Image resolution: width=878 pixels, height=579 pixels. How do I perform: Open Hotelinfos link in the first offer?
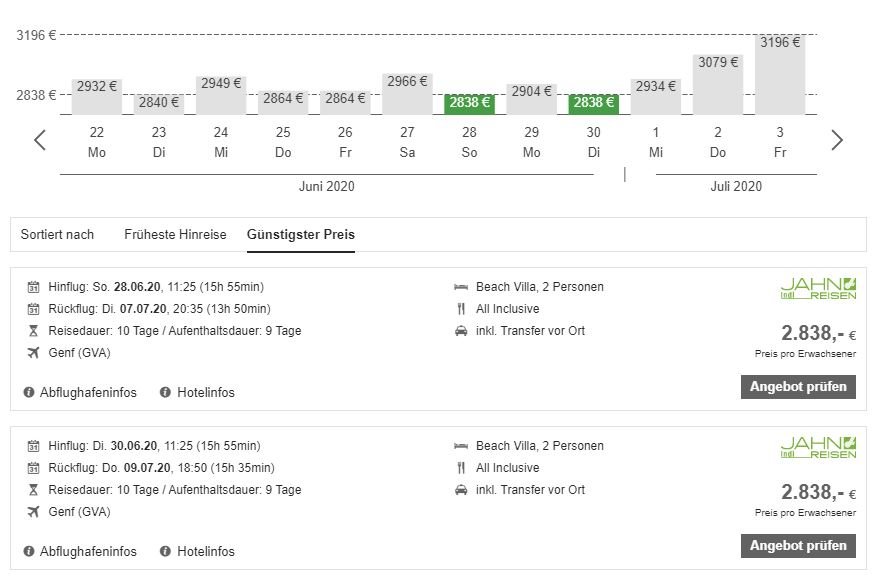tap(205, 393)
